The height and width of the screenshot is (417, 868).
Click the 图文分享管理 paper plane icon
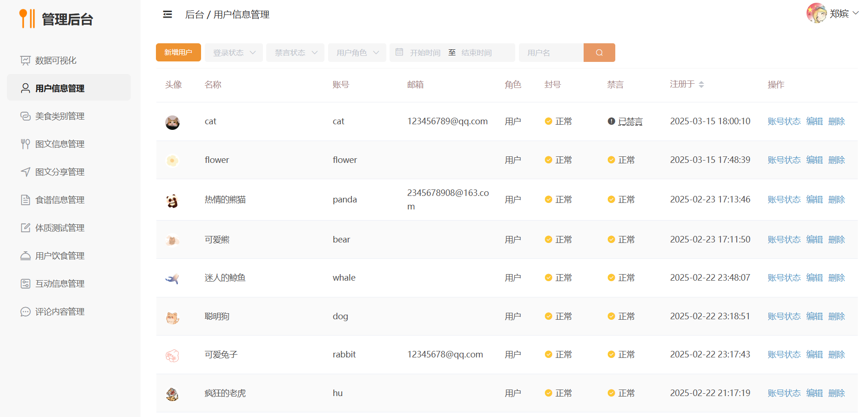[26, 172]
